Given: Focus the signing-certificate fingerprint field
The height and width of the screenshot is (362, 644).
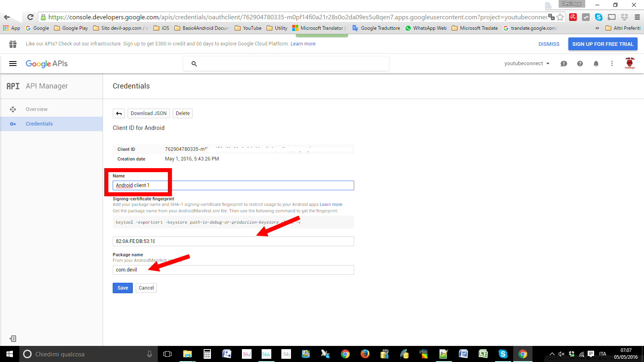Looking at the screenshot, I should (233, 241).
